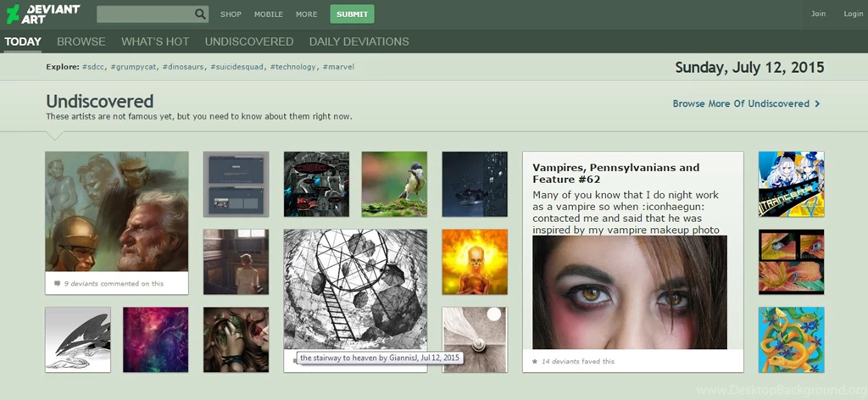Open the anime girl Trancer thumbnail

pyautogui.click(x=791, y=184)
